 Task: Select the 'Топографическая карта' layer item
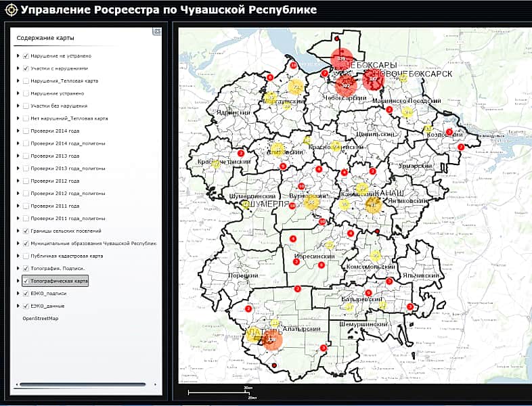pos(59,281)
